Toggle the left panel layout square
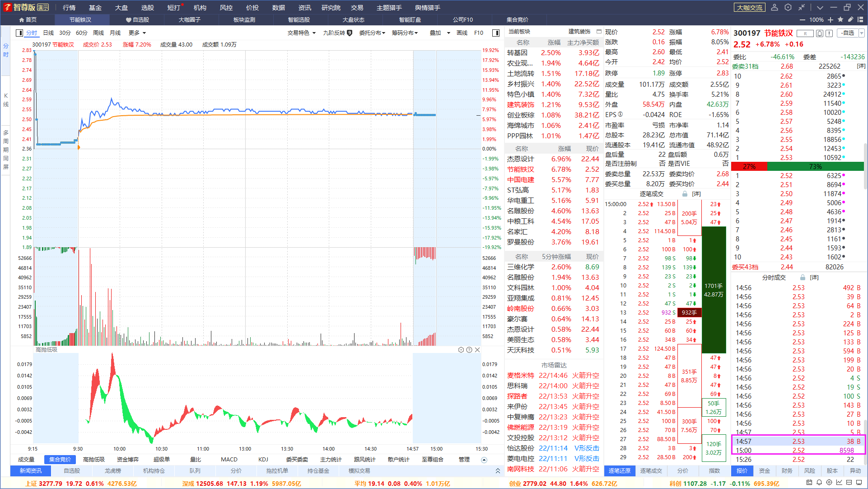The image size is (868, 489). point(19,33)
